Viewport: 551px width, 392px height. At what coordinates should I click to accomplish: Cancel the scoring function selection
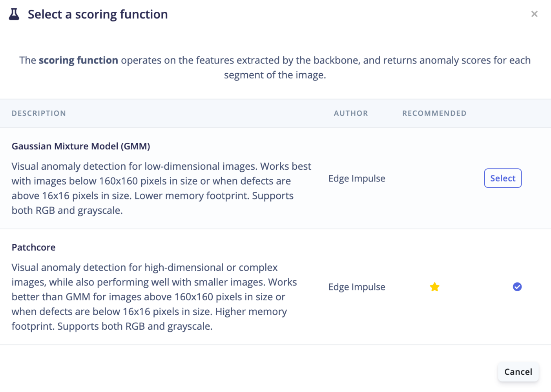click(518, 372)
